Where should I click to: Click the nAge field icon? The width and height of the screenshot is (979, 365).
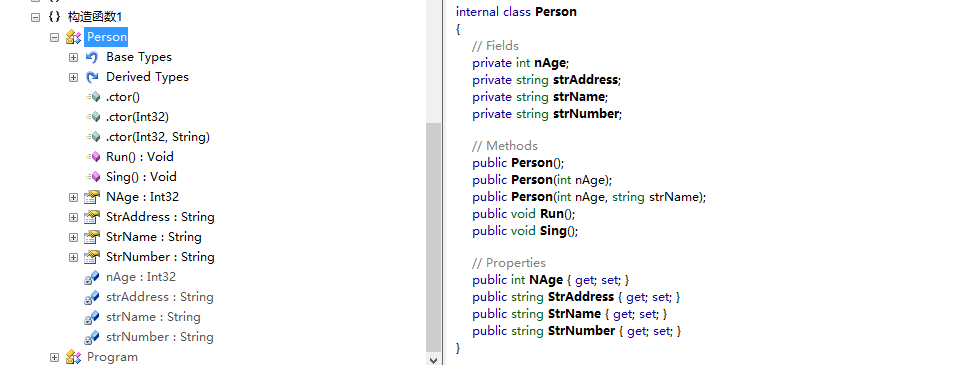click(x=92, y=277)
